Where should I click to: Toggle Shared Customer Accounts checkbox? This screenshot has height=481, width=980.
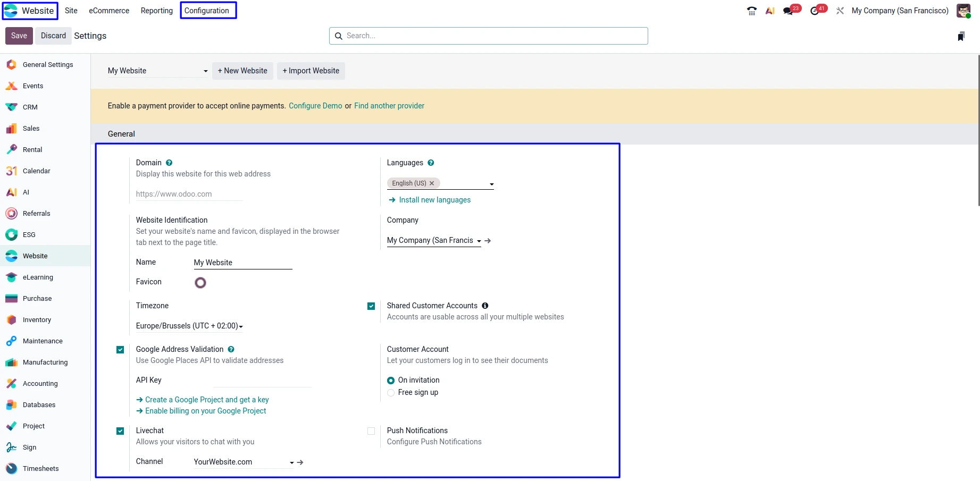(371, 306)
